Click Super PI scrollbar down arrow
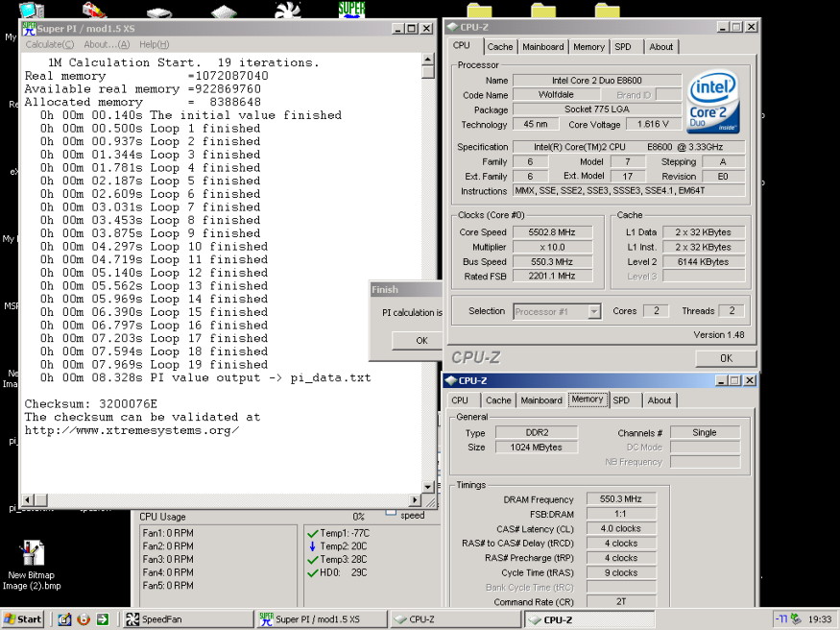This screenshot has height=630, width=840. pyautogui.click(x=428, y=487)
